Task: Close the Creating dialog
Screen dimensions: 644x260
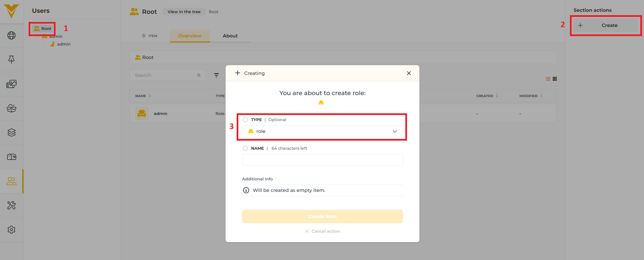Action: (409, 73)
